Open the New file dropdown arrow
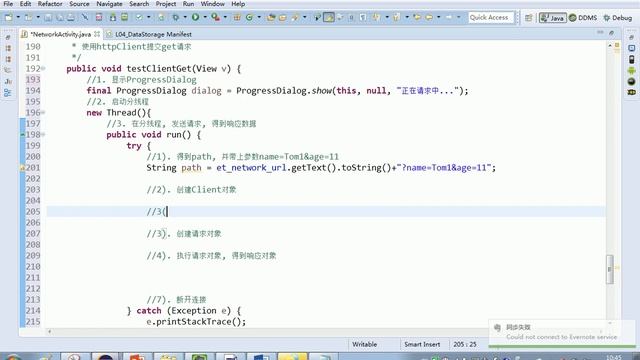 click(x=18, y=17)
